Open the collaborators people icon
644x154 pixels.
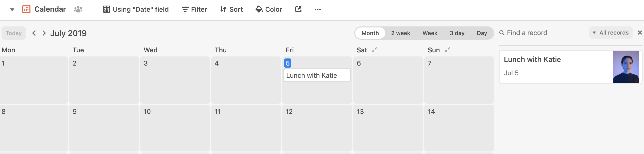point(78,9)
